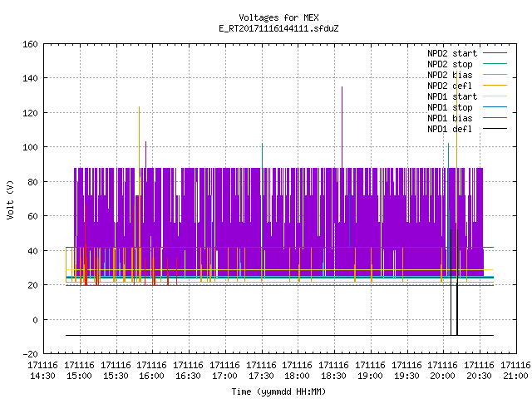
Task: Select the 'NPD1 defl' legend entry text
Action: tap(450, 130)
